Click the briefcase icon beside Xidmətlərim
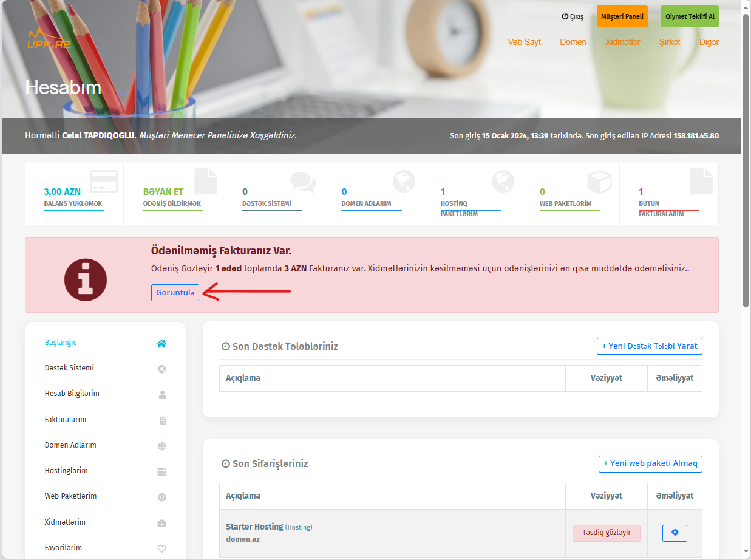Screen dimensions: 751x560 tap(161, 523)
